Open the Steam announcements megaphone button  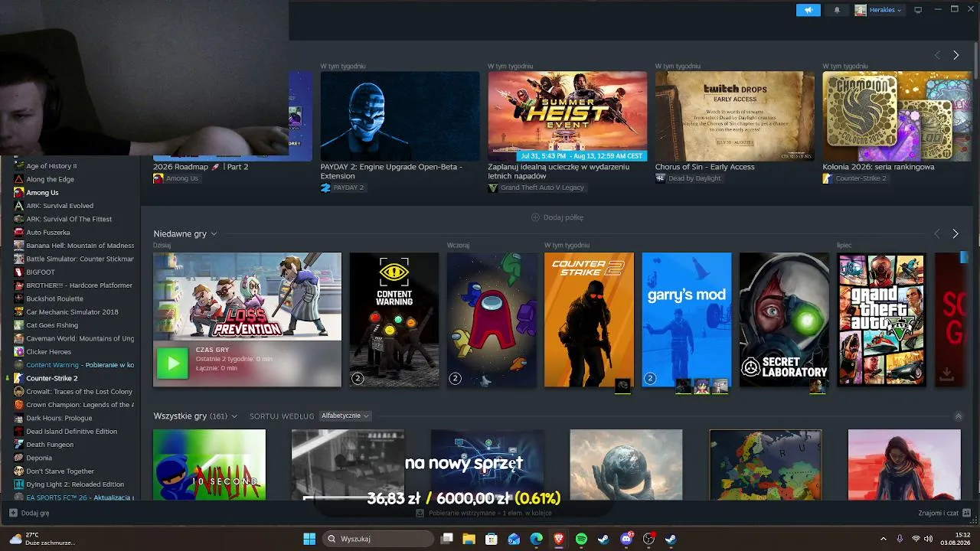[808, 10]
